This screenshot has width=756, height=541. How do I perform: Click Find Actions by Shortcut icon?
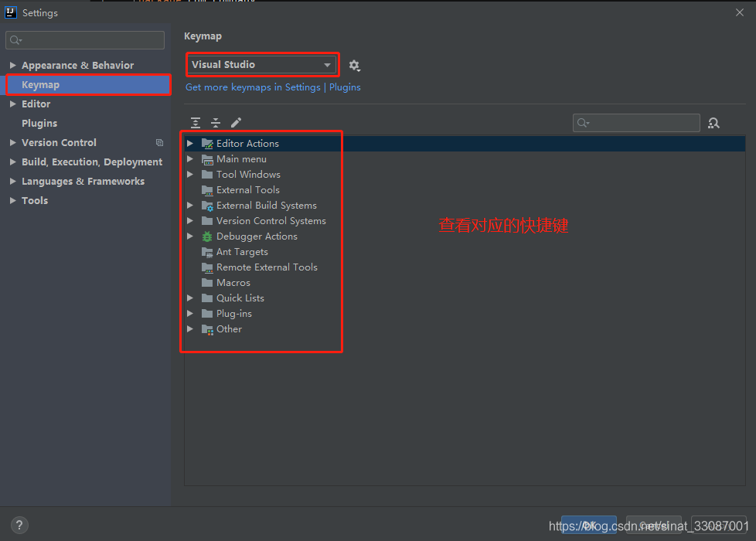713,123
